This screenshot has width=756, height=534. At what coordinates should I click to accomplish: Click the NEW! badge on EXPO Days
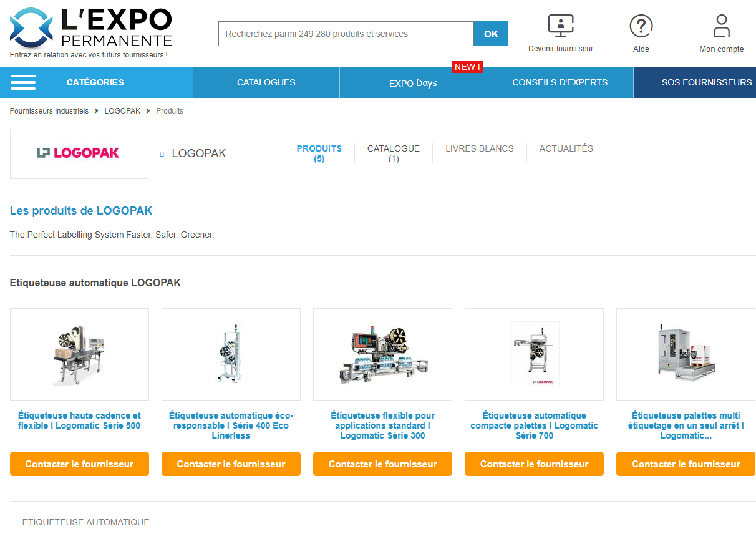coord(467,67)
